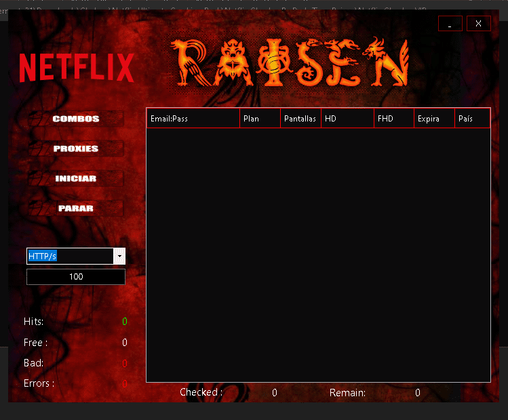Click the País column header
Viewport: 508px width, 420px height.
tap(472, 119)
